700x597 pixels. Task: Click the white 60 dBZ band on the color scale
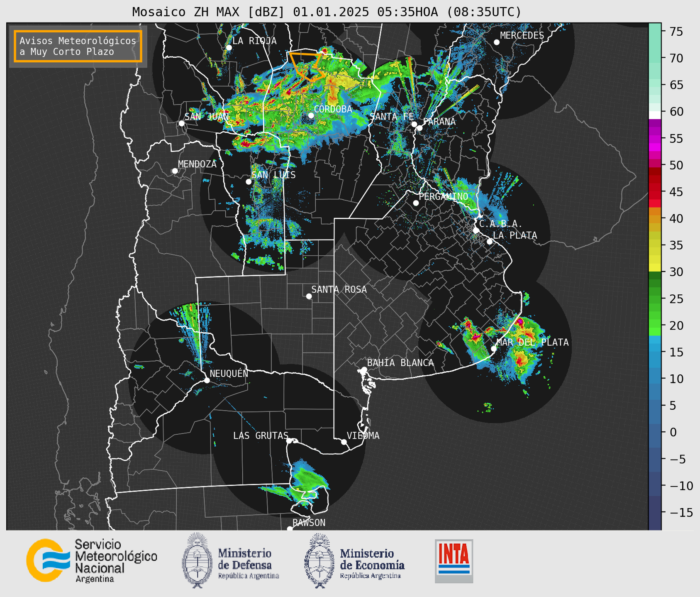tap(654, 115)
